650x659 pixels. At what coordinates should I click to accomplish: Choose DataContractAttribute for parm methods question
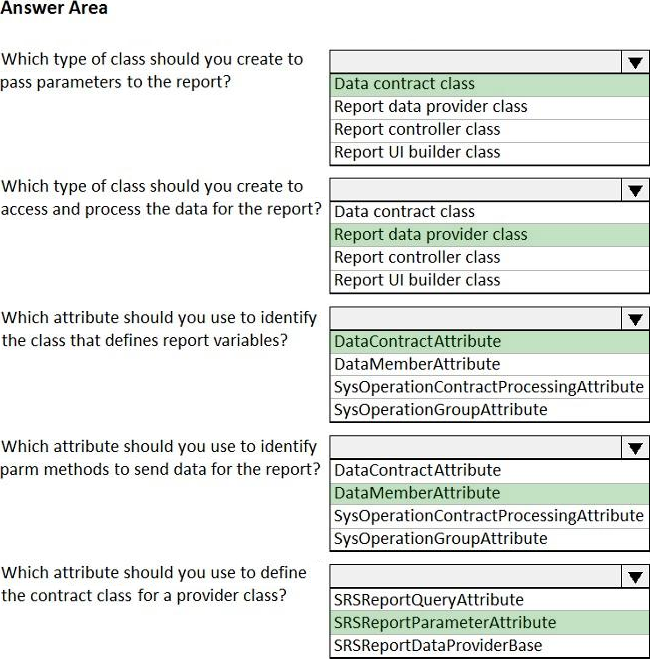click(418, 470)
